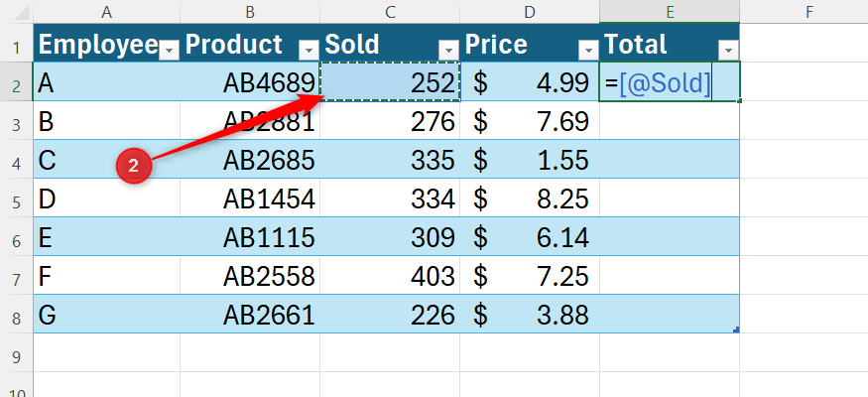Image resolution: width=868 pixels, height=397 pixels.
Task: Select row 7 header
Action: [17, 276]
